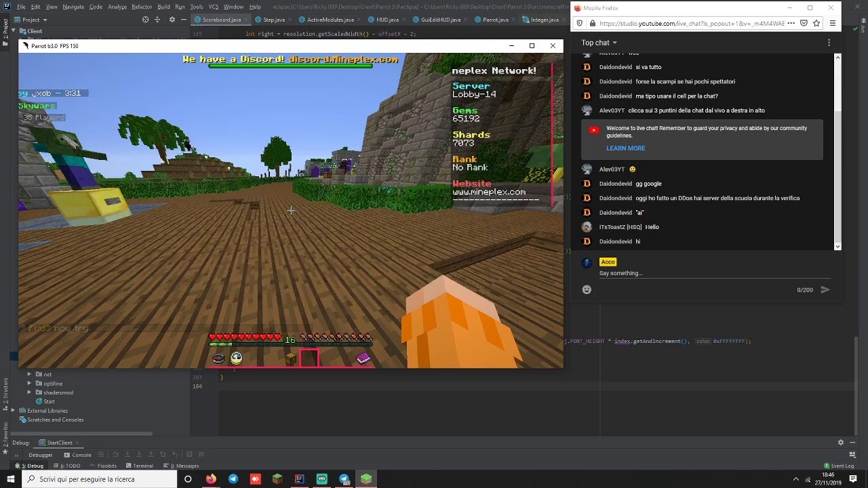Open the Firefox hamburger menu

(x=833, y=23)
